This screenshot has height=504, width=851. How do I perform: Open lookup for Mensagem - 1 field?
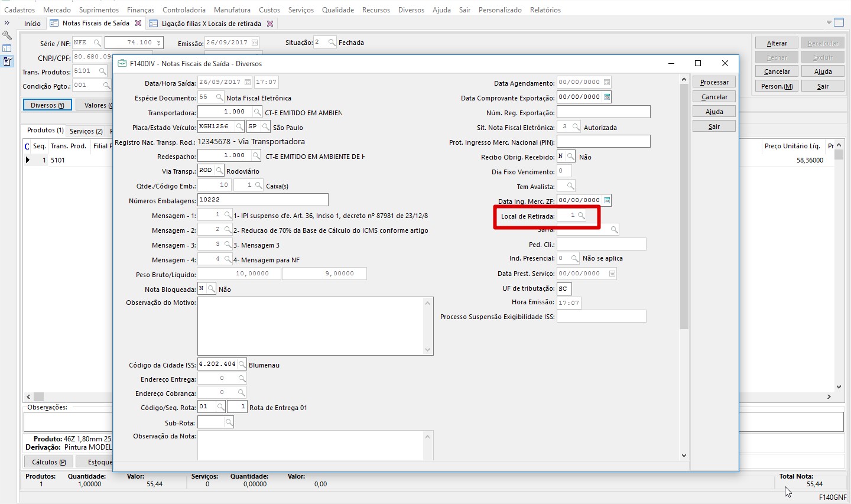click(x=228, y=215)
